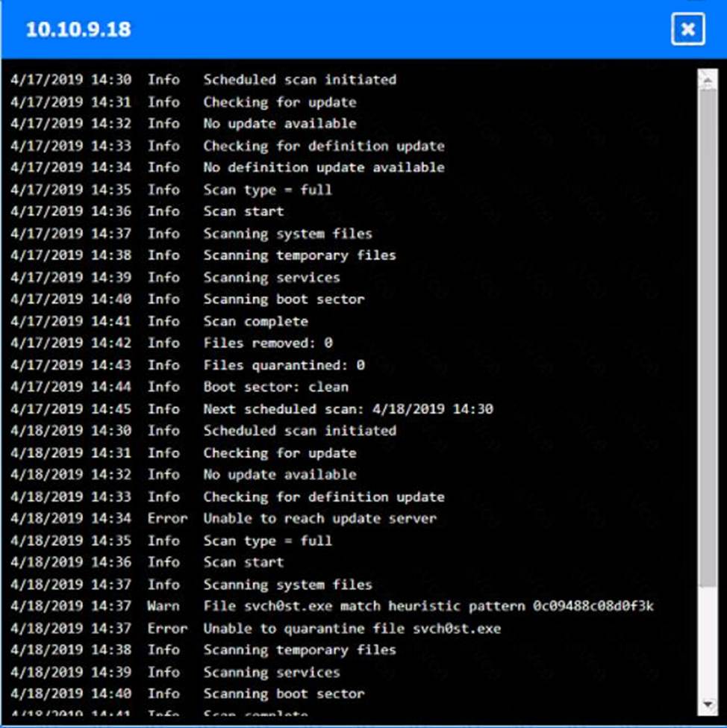
Task: Click the empty scrollbar track below thumb
Action: point(708,641)
